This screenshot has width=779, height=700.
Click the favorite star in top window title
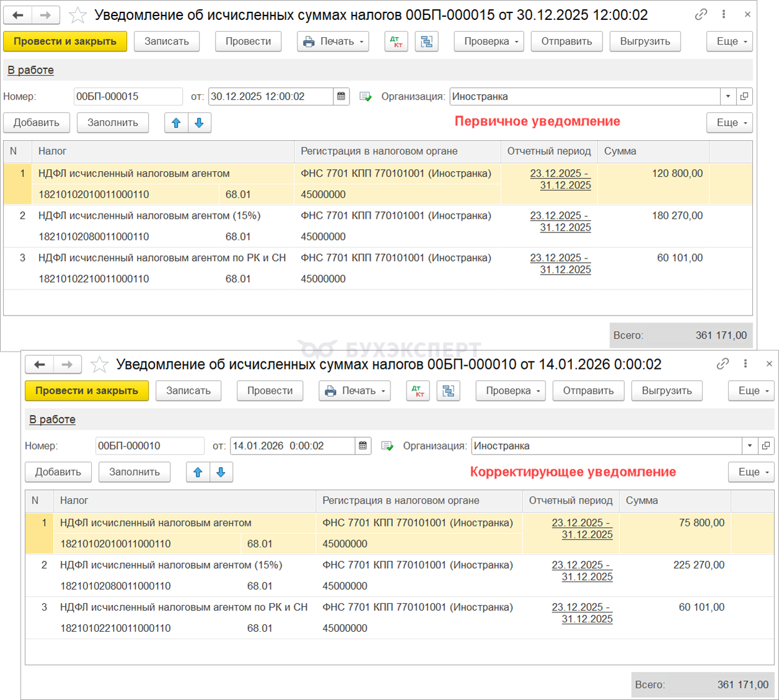coord(77,15)
